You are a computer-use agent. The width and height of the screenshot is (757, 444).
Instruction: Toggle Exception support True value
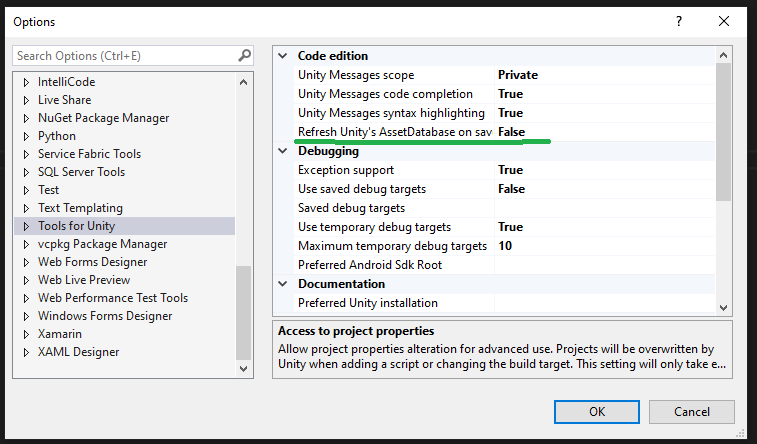510,170
